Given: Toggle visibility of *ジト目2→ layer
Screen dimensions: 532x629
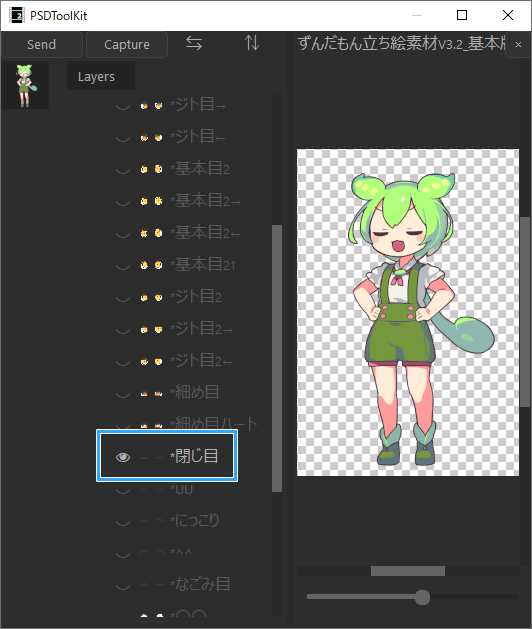Looking at the screenshot, I should pos(123,330).
